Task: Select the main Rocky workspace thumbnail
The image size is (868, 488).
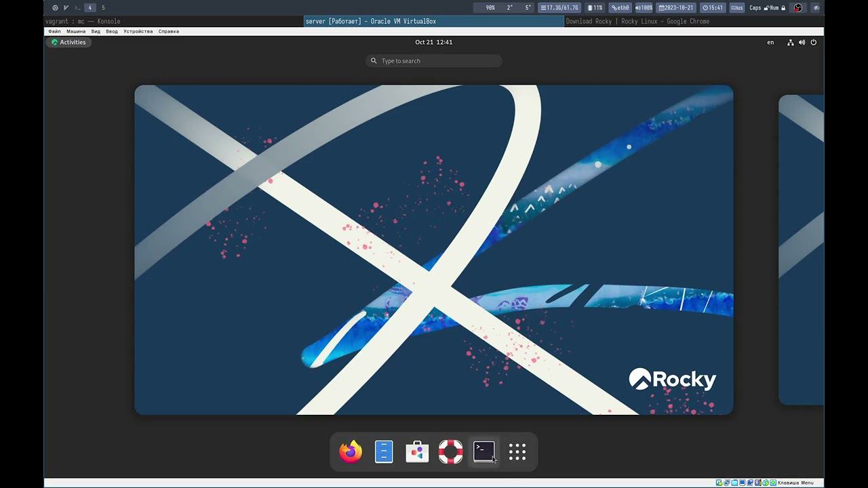Action: click(x=434, y=249)
